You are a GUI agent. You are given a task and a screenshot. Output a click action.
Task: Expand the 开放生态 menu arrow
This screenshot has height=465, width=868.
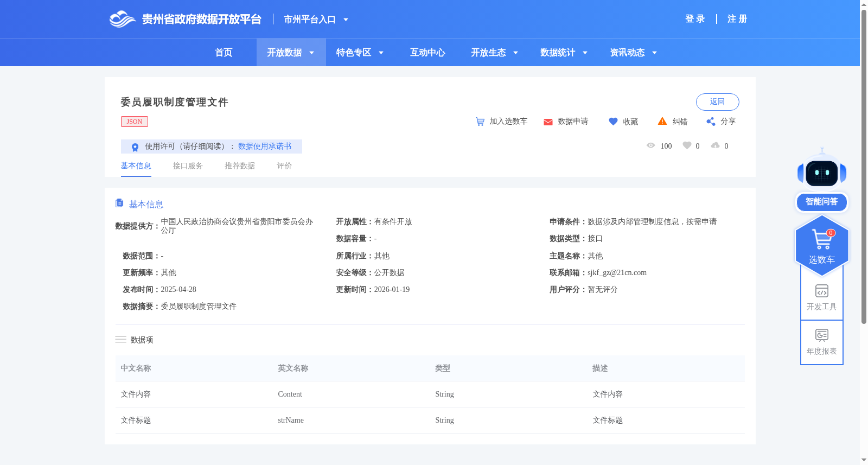(515, 53)
